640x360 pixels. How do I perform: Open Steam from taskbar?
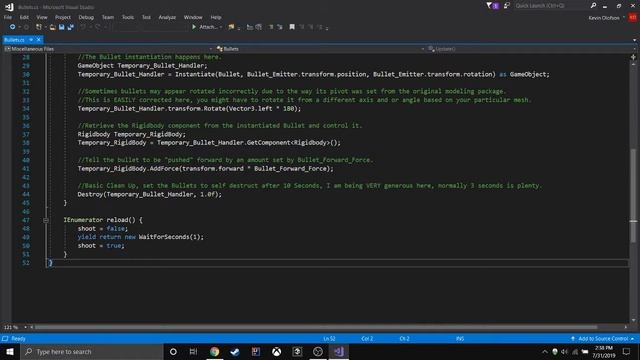[235, 351]
